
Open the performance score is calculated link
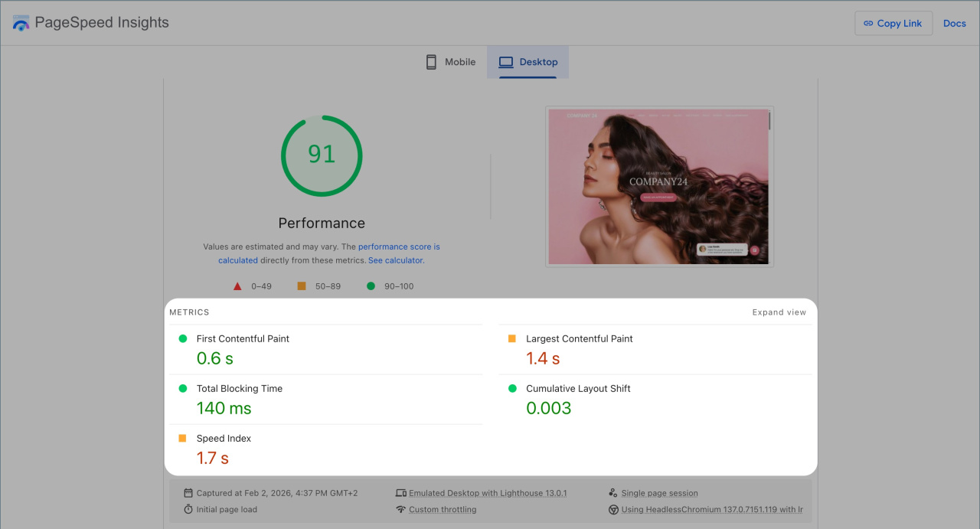pos(399,247)
